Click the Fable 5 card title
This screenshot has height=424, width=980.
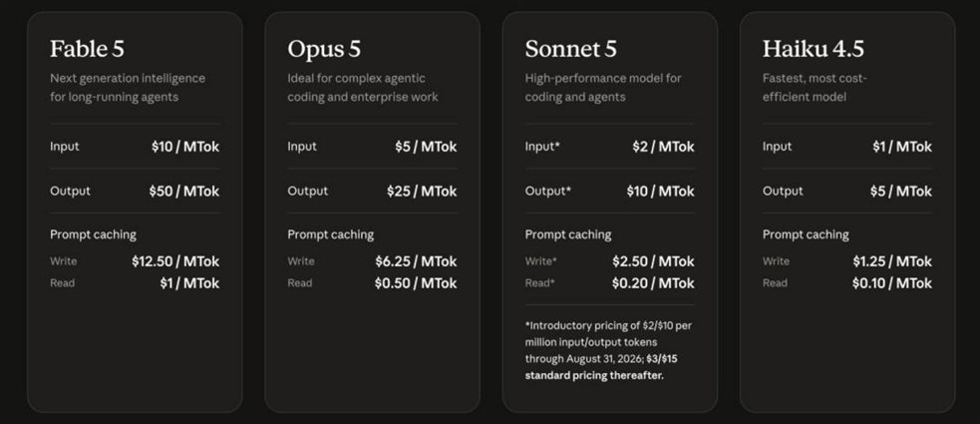coord(87,49)
